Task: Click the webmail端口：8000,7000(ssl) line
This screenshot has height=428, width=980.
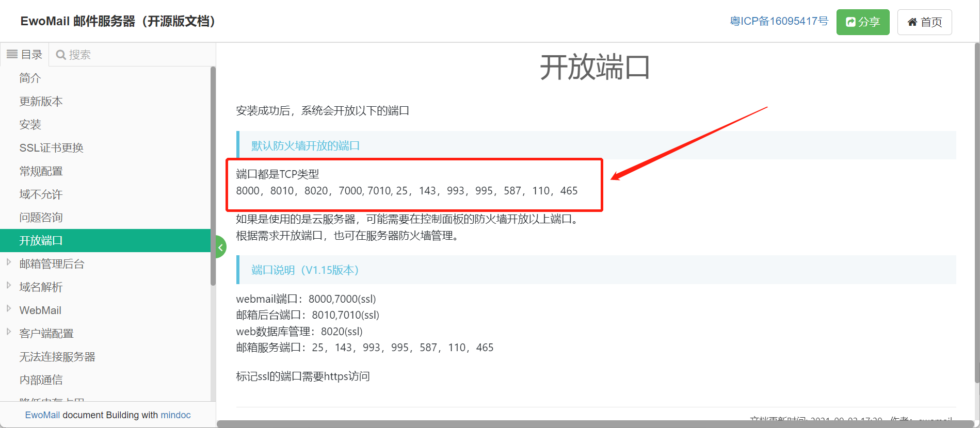Action: 306,299
